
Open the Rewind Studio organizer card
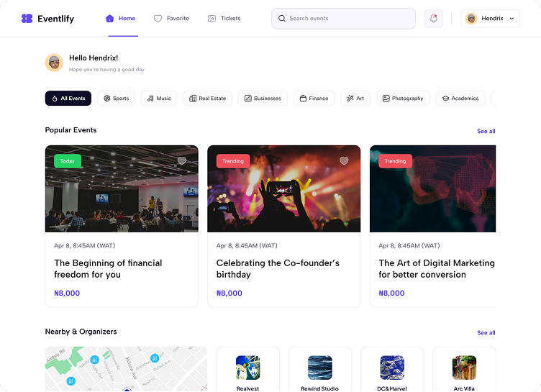point(320,369)
